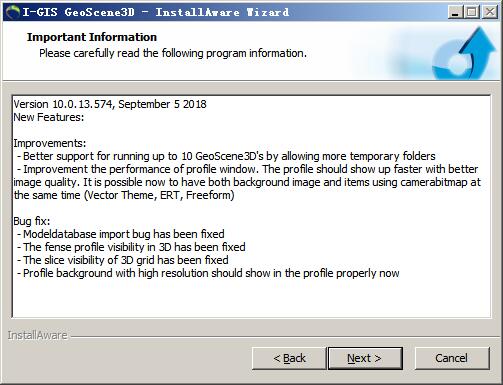Click the blank area in release notes box
This screenshot has height=385, width=503.
click(251, 298)
